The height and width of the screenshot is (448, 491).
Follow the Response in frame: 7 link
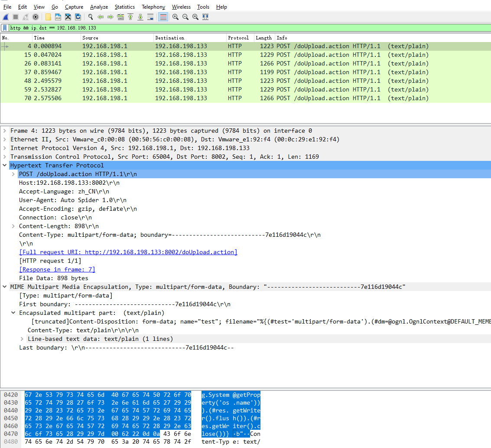coord(57,269)
